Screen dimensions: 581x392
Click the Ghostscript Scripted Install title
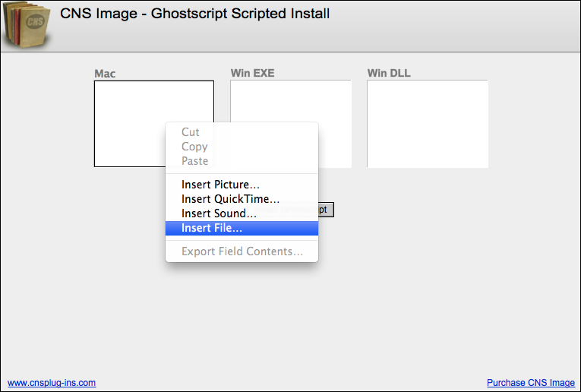coord(194,14)
